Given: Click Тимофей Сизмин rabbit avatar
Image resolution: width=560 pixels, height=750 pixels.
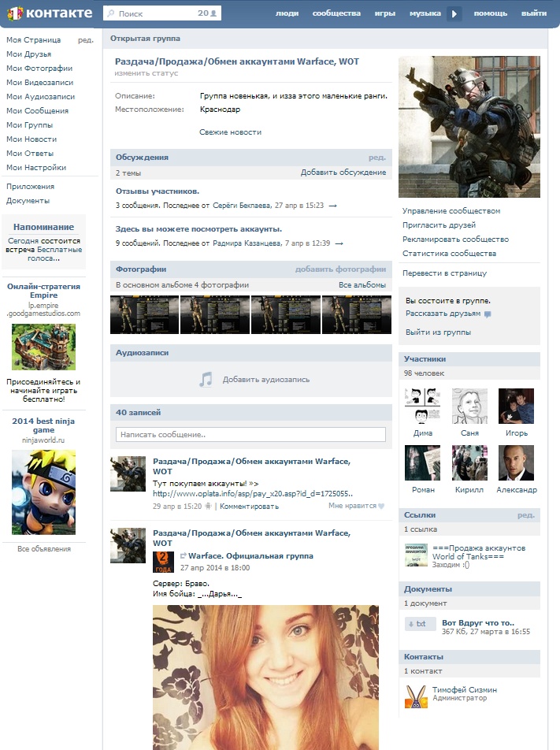Looking at the screenshot, I should click(x=416, y=697).
